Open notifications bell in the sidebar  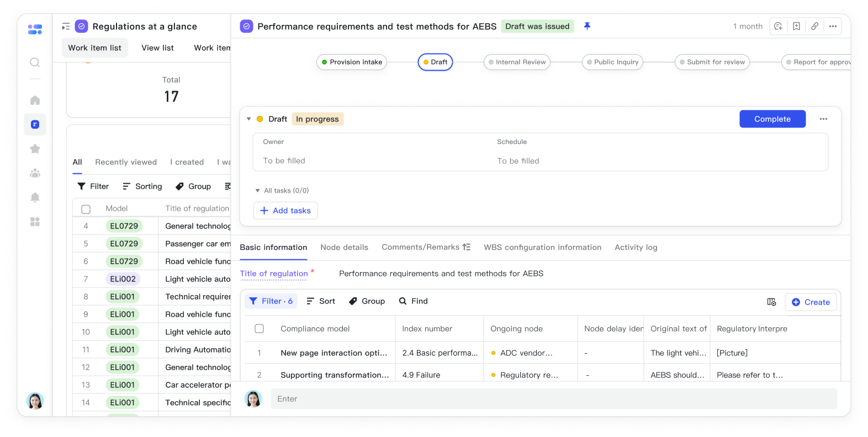35,198
